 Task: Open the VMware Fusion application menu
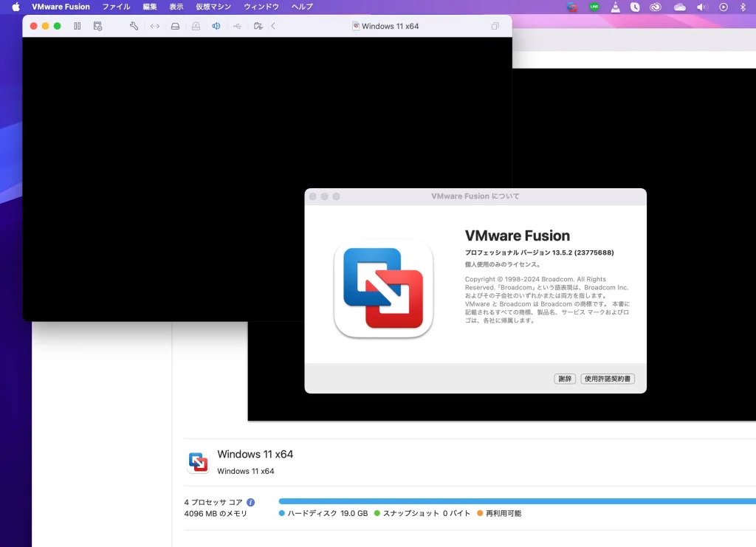pos(61,7)
